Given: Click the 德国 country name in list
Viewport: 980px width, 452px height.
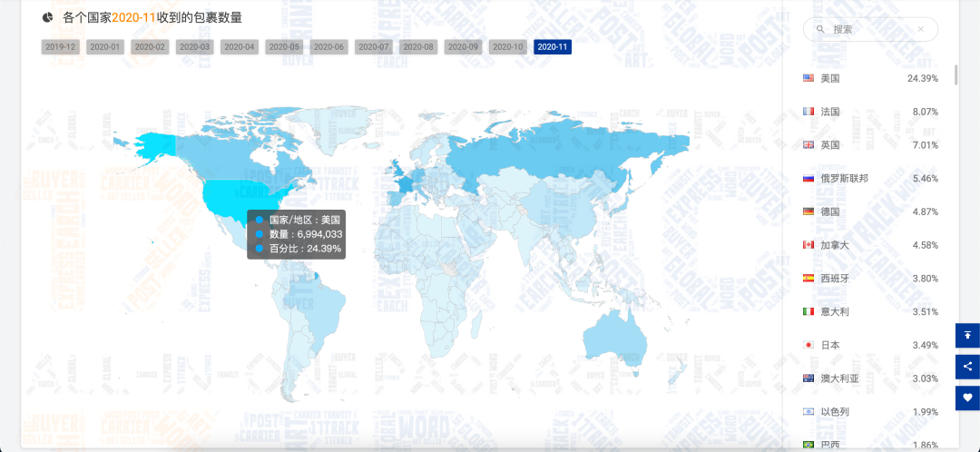Looking at the screenshot, I should [830, 211].
